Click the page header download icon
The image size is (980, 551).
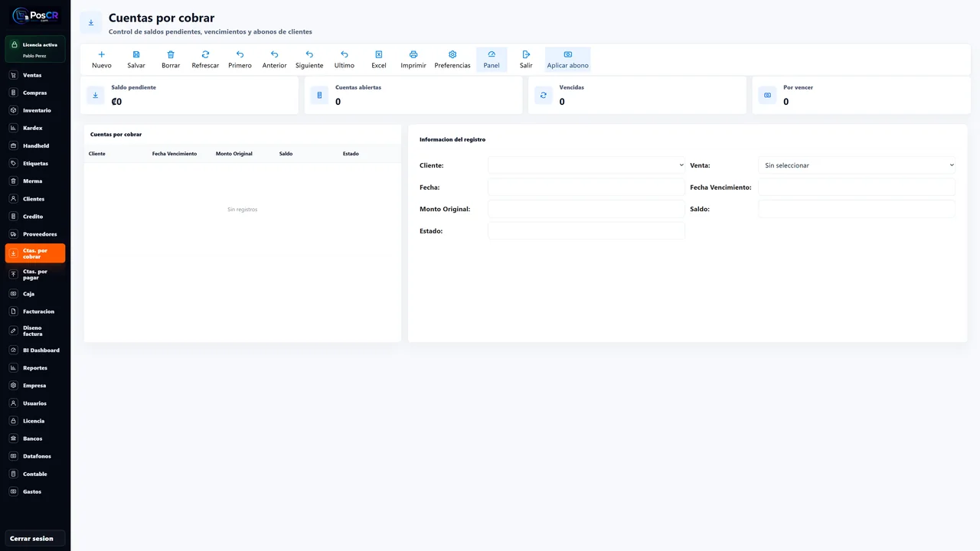click(x=91, y=23)
